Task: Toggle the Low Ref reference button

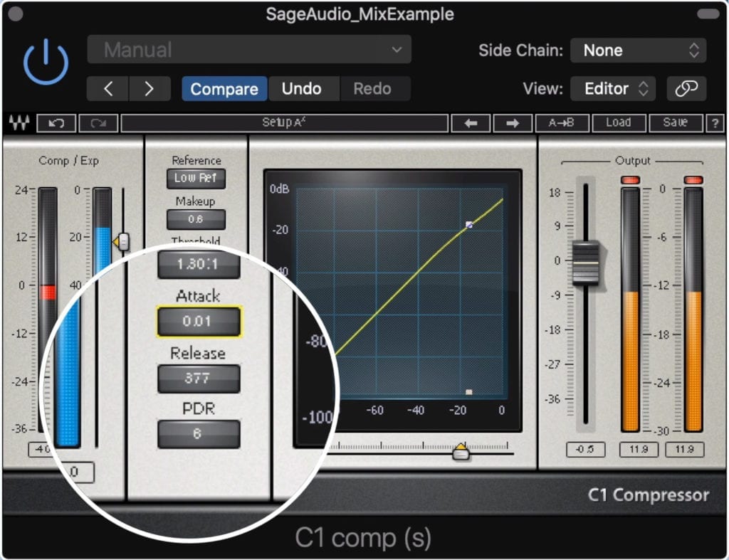Action: [x=196, y=179]
